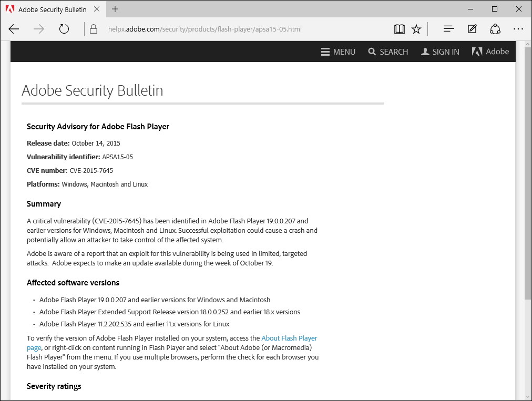The width and height of the screenshot is (532, 401).
Task: Open the About Flash Player page link
Action: pos(289,338)
